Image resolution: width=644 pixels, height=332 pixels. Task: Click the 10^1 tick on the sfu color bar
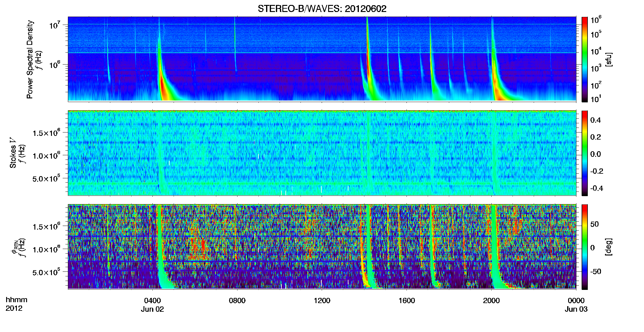click(596, 99)
